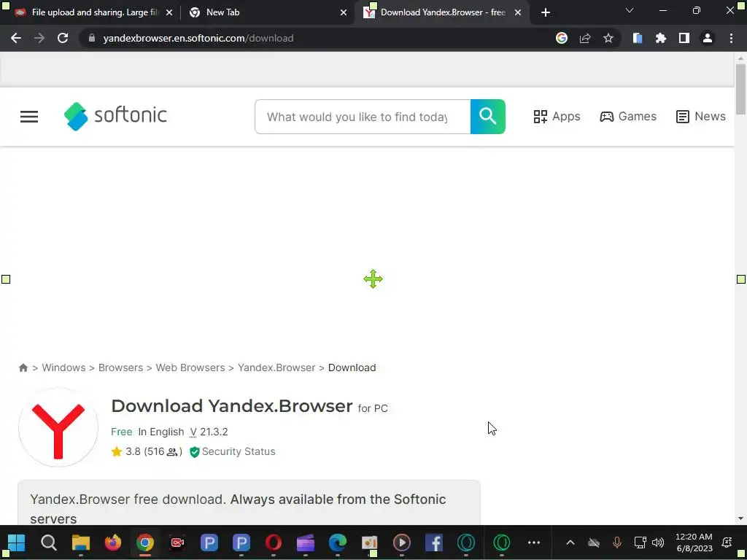Screen dimensions: 747x560
Task: Open the Extensions puzzle menu
Action: coord(661,38)
